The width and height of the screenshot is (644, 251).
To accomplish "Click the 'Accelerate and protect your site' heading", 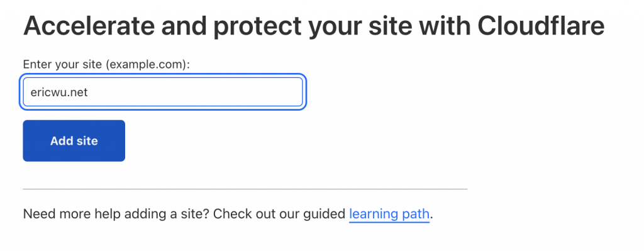I will [314, 26].
